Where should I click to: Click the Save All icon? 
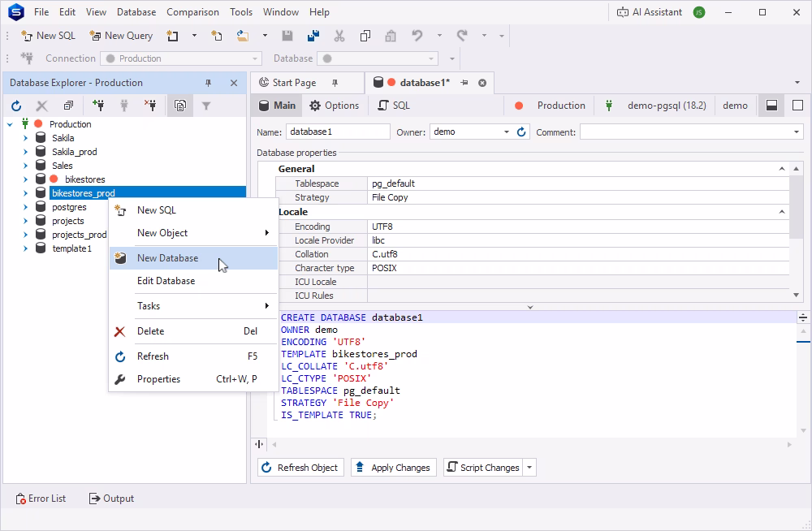point(313,36)
